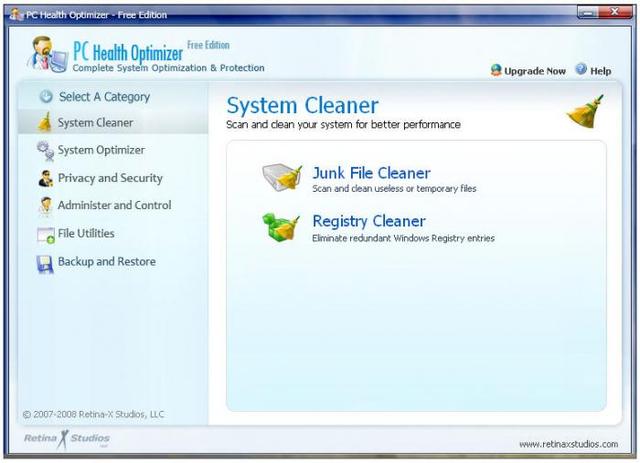
Task: Click the System Cleaner broom icon in sidebar
Action: coord(44,122)
